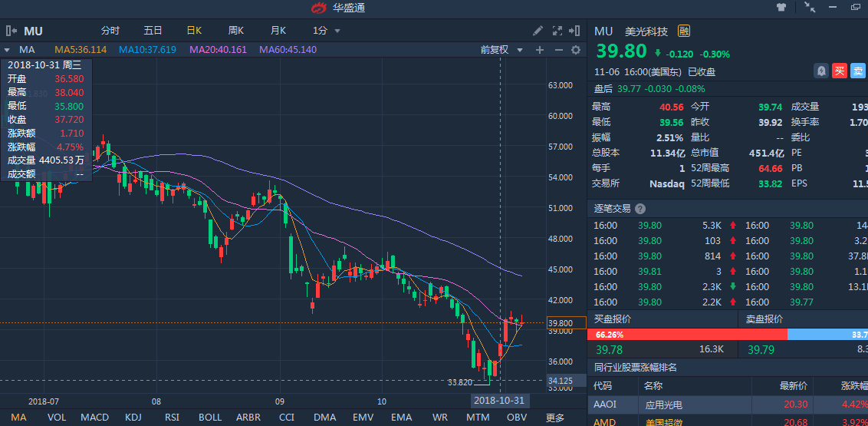The height and width of the screenshot is (426, 868).
Task: Click the green down arrow by price
Action: (x=658, y=54)
